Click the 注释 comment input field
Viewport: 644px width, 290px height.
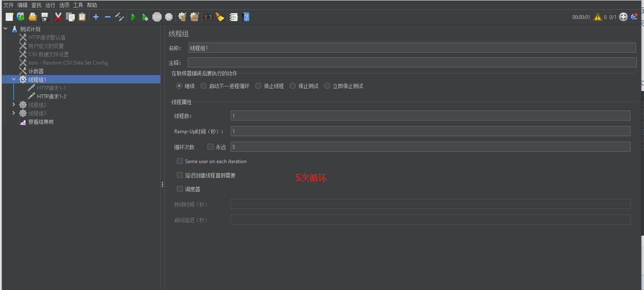click(412, 63)
